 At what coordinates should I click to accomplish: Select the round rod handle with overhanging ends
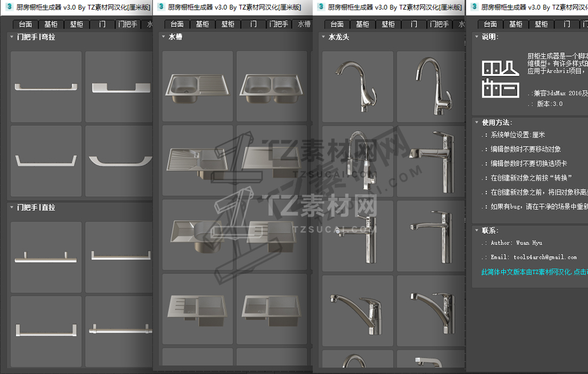(119, 331)
